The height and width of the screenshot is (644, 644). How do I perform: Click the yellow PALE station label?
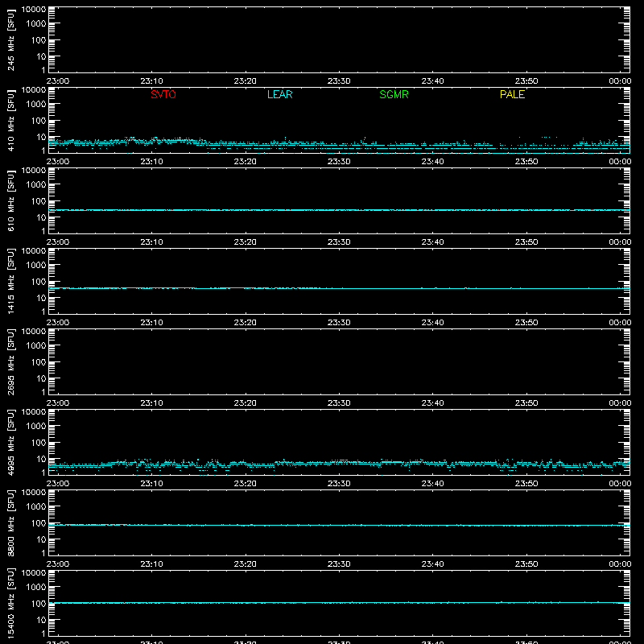pos(512,94)
